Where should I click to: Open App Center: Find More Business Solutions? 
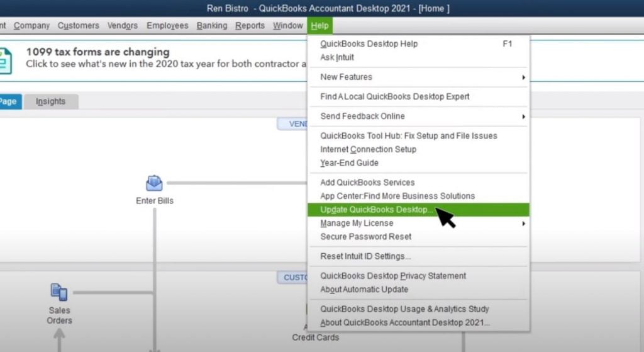tap(418, 196)
